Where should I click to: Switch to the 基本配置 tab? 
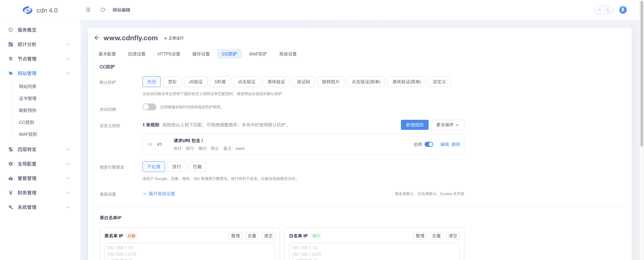107,54
